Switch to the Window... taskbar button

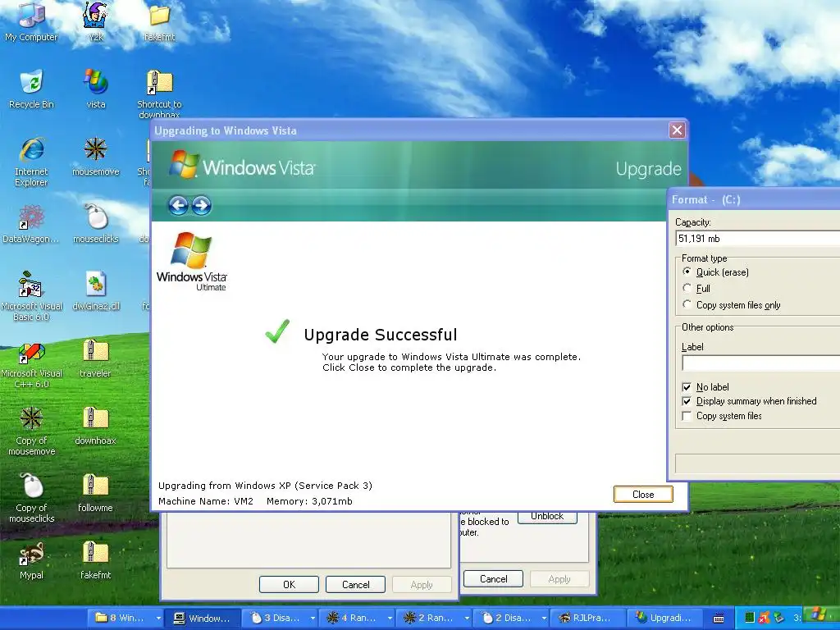tap(202, 619)
